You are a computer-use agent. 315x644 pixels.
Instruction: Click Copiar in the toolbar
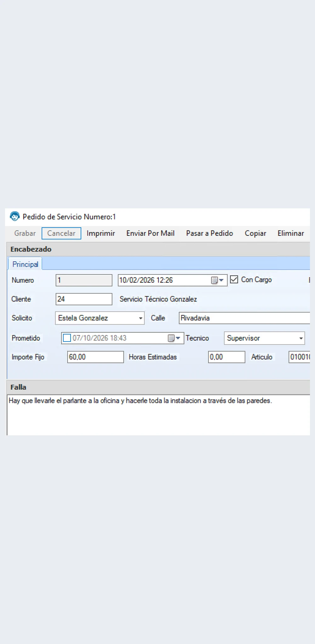tap(255, 233)
